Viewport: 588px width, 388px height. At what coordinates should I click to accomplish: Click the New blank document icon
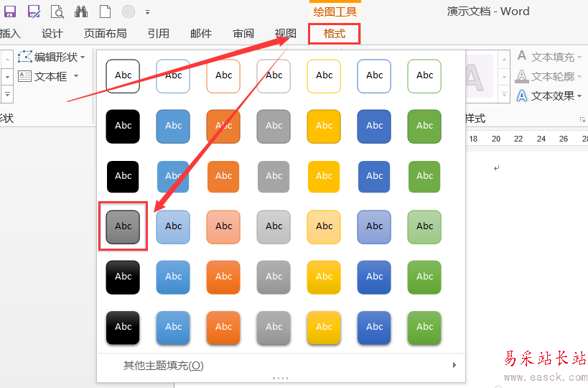(105, 11)
